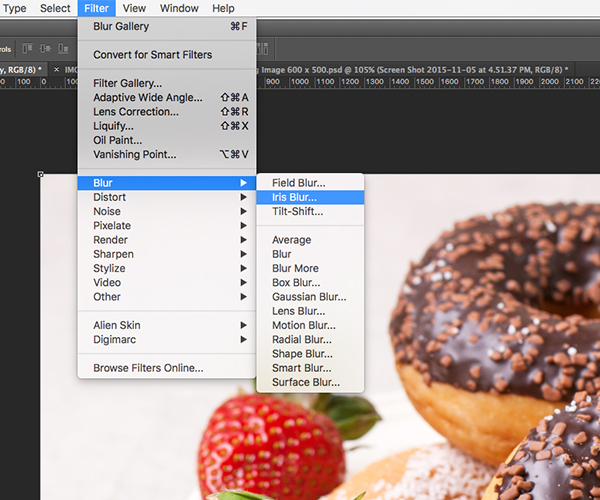
Task: Choose Oil Paint...
Action: coord(167,140)
